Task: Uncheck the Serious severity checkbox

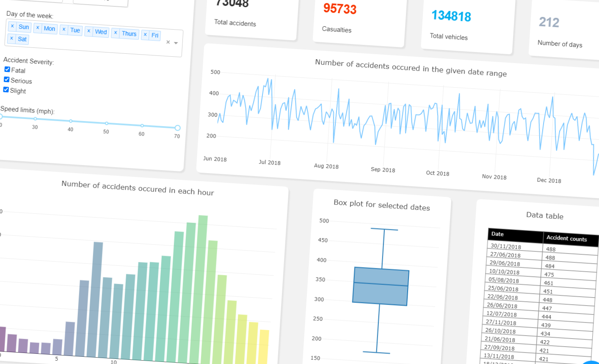Action: [6, 79]
